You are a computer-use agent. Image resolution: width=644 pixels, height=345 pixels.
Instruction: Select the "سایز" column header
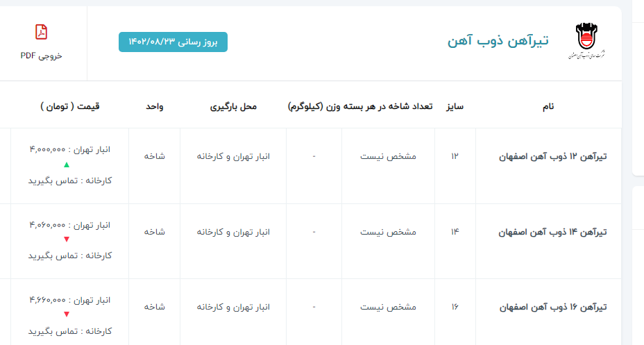pos(455,106)
